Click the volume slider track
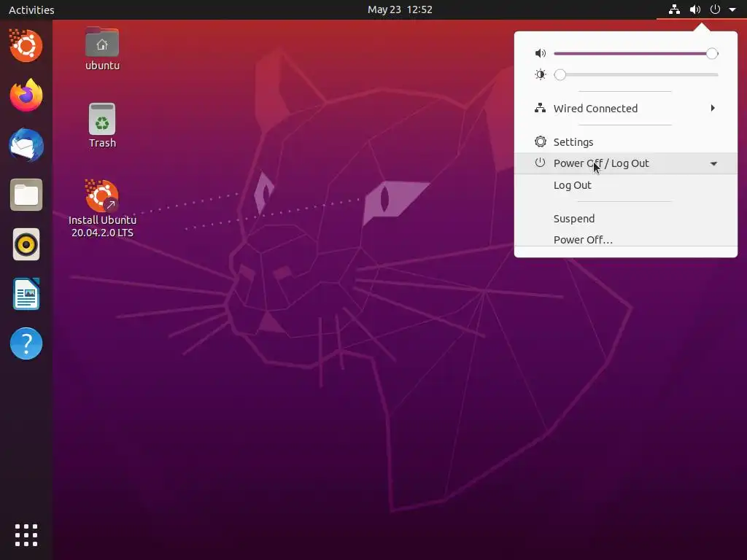Screen dimensions: 747x560 [x=636, y=53]
